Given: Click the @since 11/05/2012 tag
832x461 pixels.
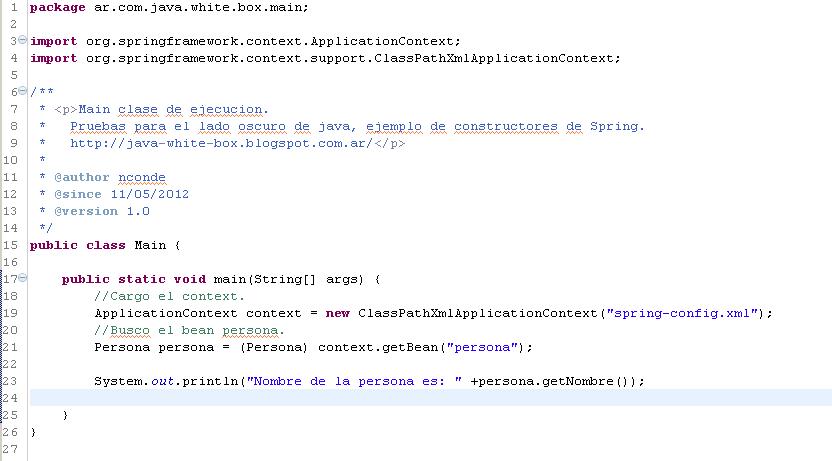Looking at the screenshot, I should coord(122,194).
